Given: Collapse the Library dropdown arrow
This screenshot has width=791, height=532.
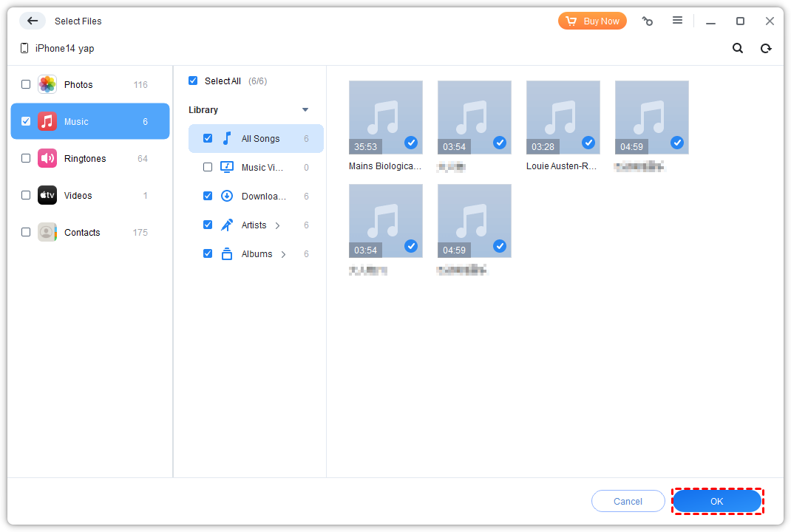Looking at the screenshot, I should [x=305, y=110].
